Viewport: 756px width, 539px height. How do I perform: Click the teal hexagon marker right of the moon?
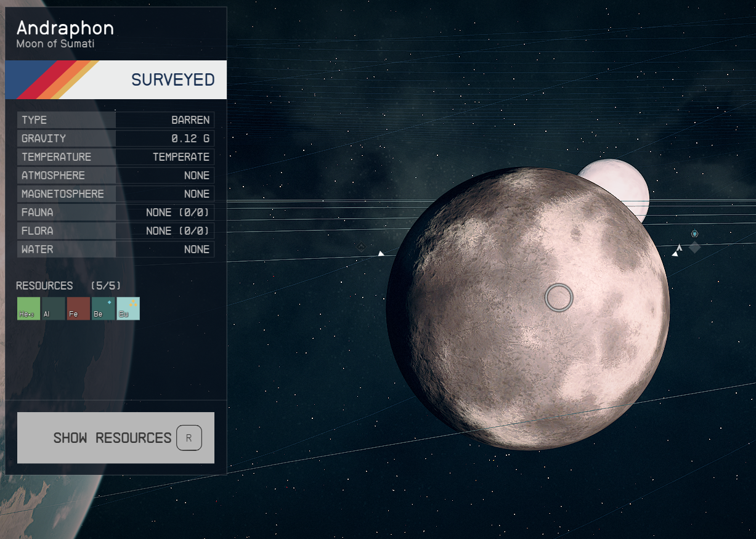coord(694,234)
